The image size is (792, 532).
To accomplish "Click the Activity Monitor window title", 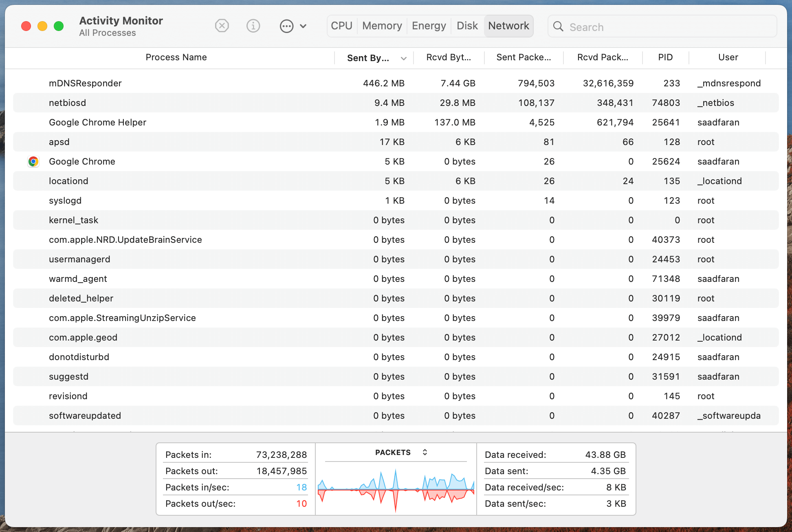I will pyautogui.click(x=121, y=20).
